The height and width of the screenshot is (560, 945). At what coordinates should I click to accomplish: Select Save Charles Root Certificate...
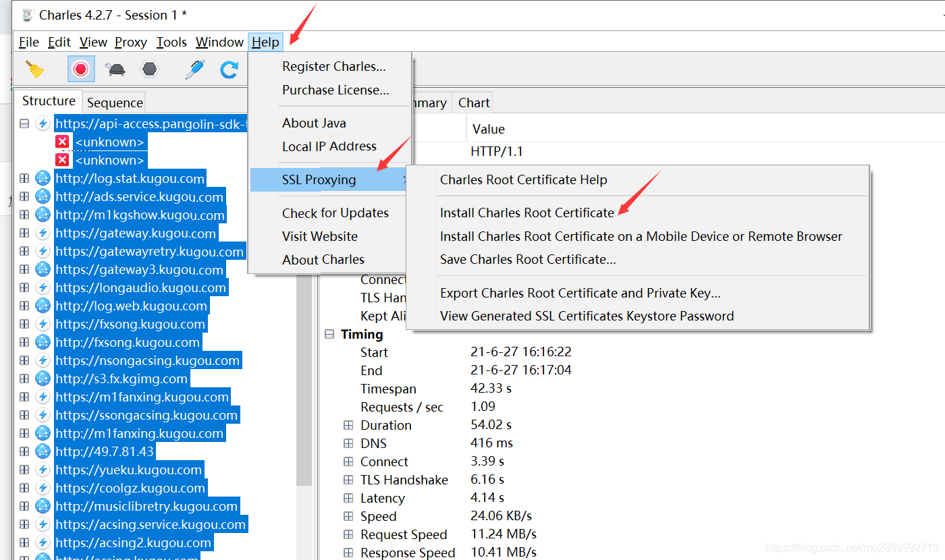pyautogui.click(x=528, y=259)
